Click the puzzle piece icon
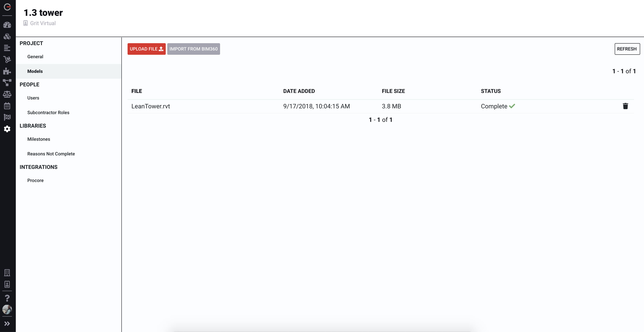Viewport: 644px width, 332px height. pos(7,71)
